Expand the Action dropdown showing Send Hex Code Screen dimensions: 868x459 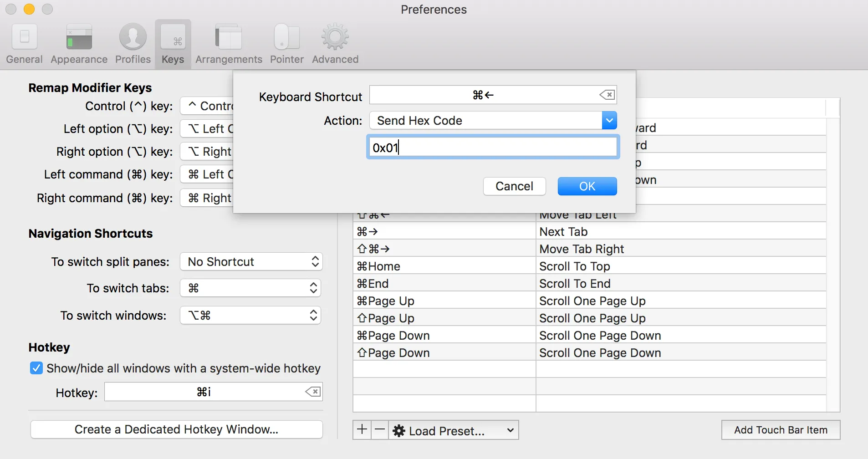click(609, 121)
